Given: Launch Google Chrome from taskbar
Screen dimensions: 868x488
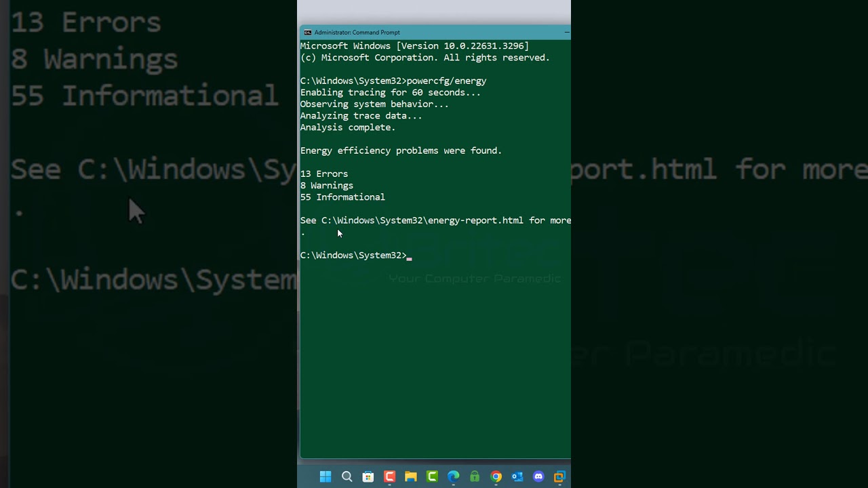Looking at the screenshot, I should (x=496, y=476).
